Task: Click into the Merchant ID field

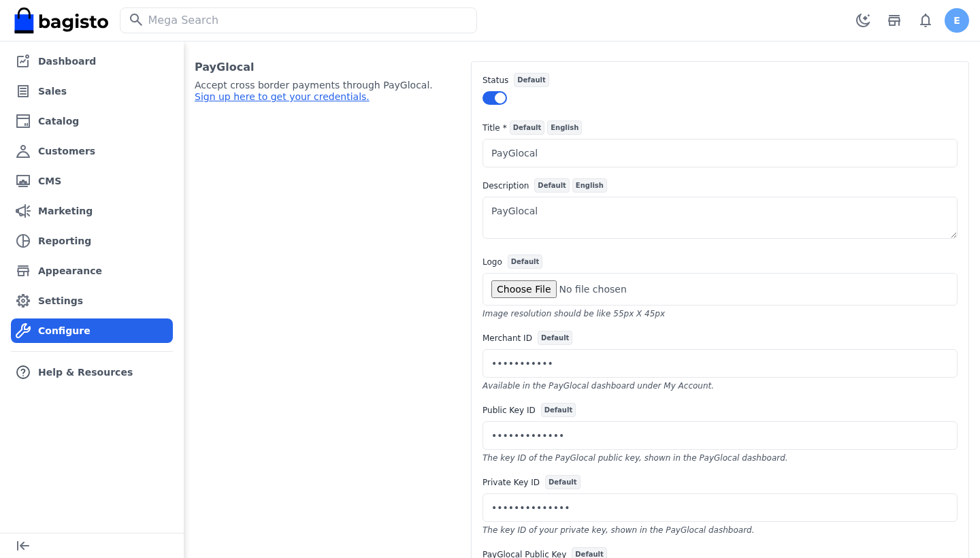Action: coord(720,363)
